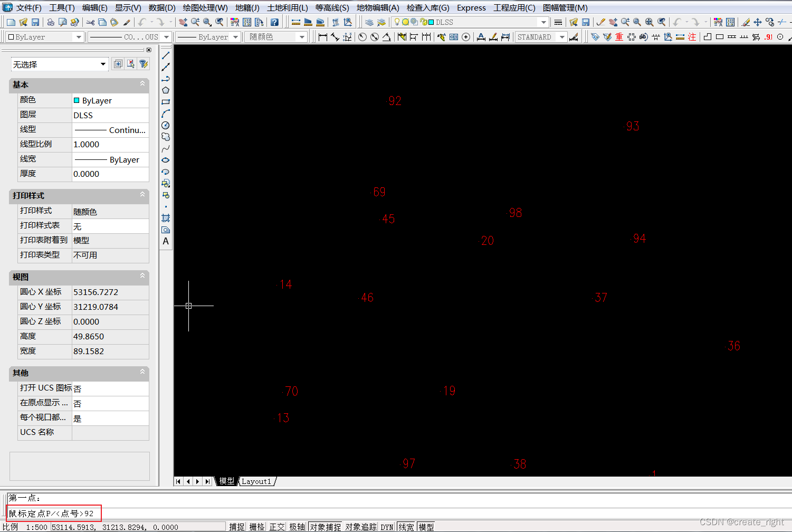
Task: Click the Save diskette icon in first toolbar
Action: coord(35,22)
